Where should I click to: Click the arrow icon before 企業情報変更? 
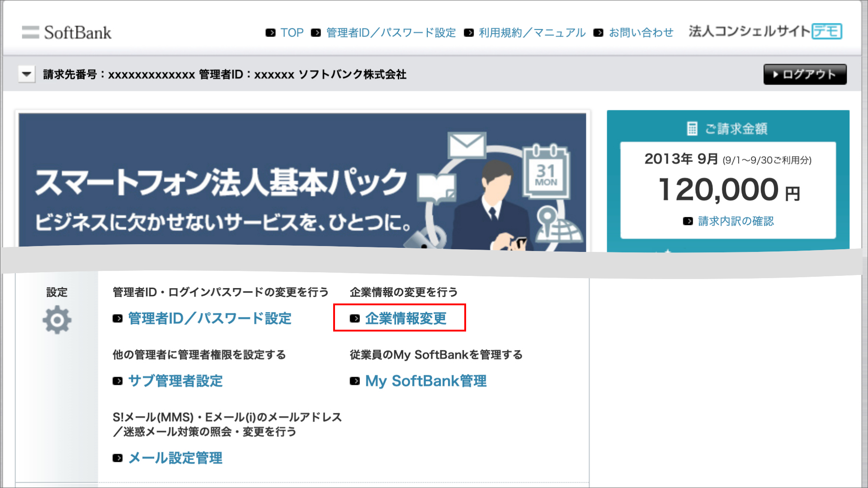(355, 319)
